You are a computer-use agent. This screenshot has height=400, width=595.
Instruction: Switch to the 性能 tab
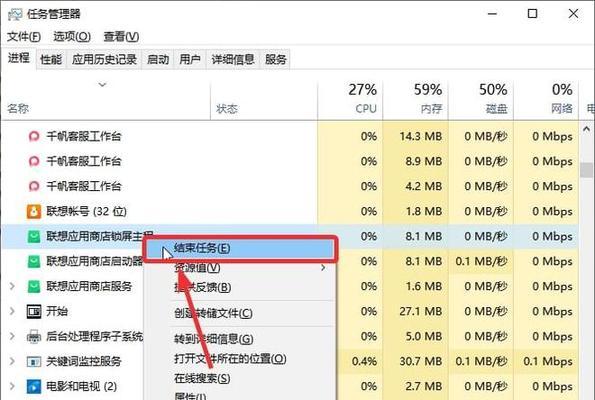click(51, 59)
